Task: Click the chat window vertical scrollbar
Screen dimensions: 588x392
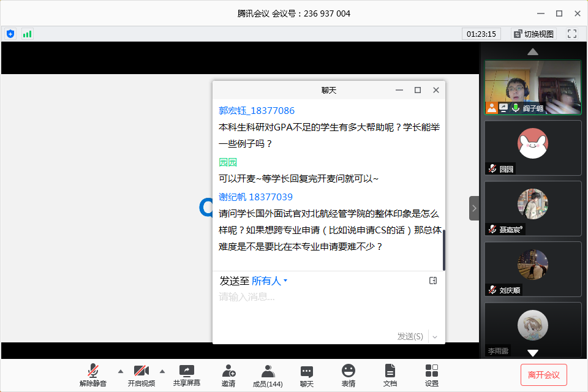Action: 443,250
